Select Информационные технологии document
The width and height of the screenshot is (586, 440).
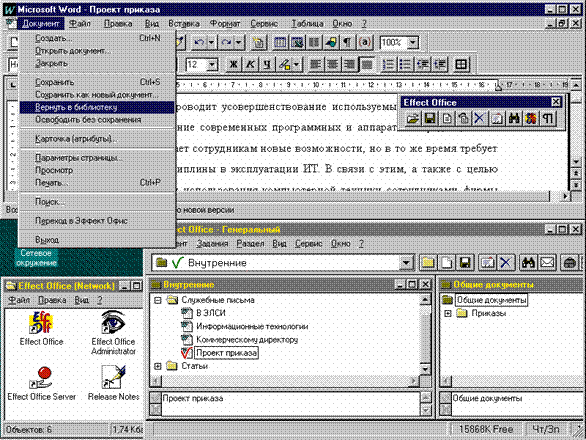coord(252,326)
